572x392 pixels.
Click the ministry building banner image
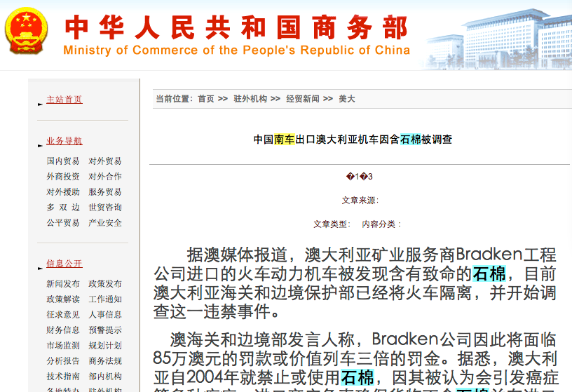click(x=498, y=39)
